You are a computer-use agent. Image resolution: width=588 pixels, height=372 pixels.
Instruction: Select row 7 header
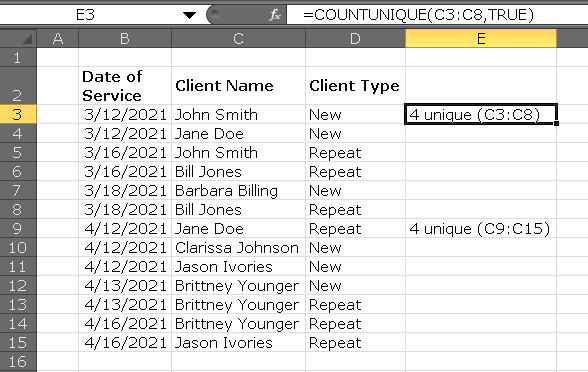pos(18,190)
